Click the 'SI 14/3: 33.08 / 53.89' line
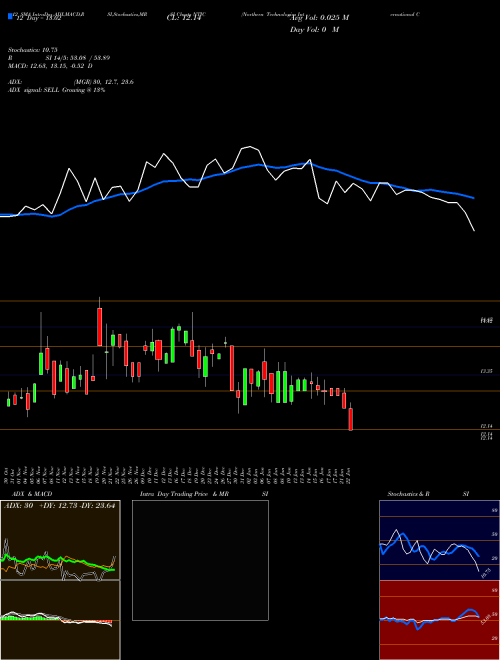The height and width of the screenshot is (660, 500). (x=78, y=58)
